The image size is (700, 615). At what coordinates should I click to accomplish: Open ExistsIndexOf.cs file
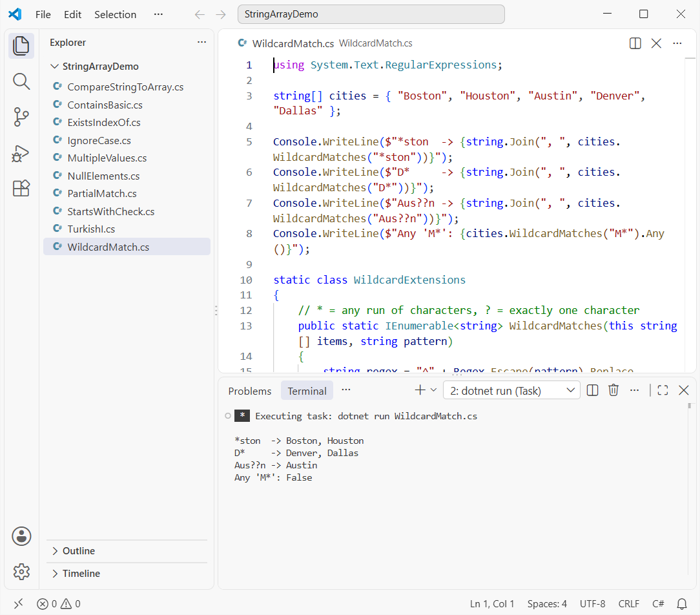point(127,122)
